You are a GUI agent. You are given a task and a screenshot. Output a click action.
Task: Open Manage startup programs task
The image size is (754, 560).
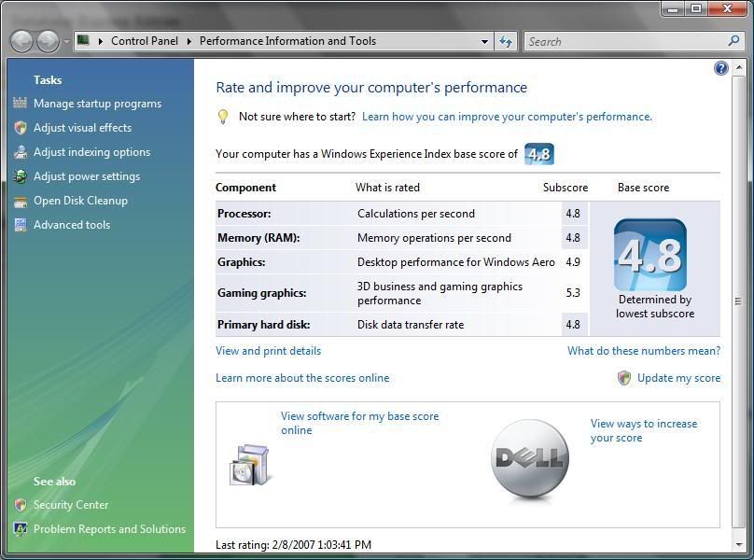coord(97,104)
